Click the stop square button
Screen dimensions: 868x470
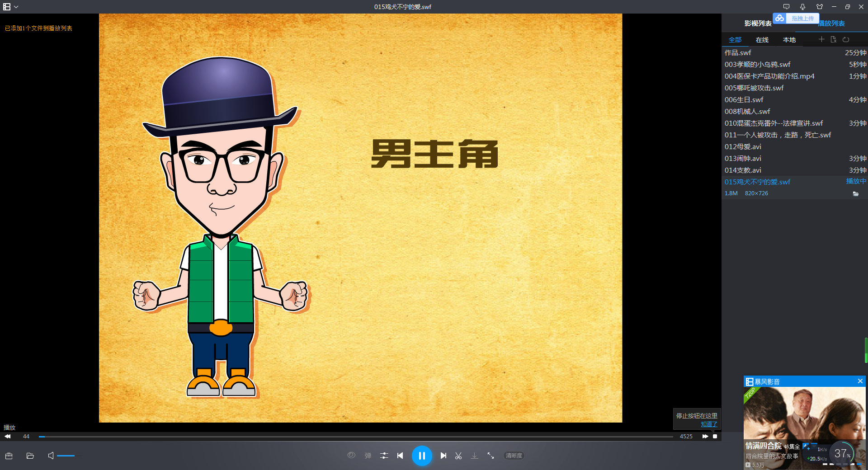pyautogui.click(x=715, y=437)
